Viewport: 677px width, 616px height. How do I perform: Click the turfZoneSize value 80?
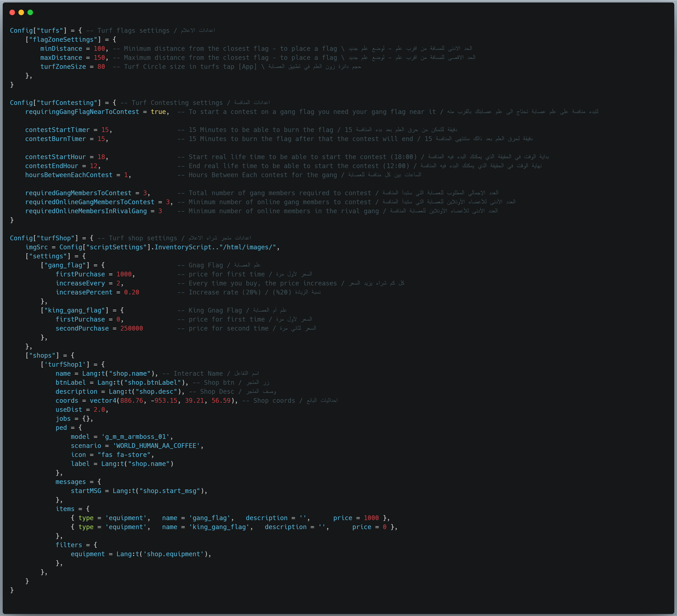tap(101, 67)
